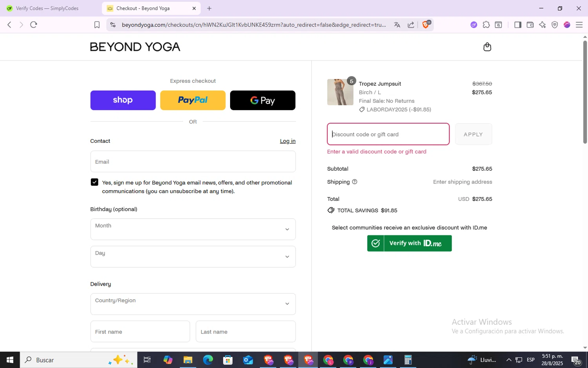This screenshot has width=588, height=368.
Task: Open Outlook from taskbar
Action: (248, 360)
